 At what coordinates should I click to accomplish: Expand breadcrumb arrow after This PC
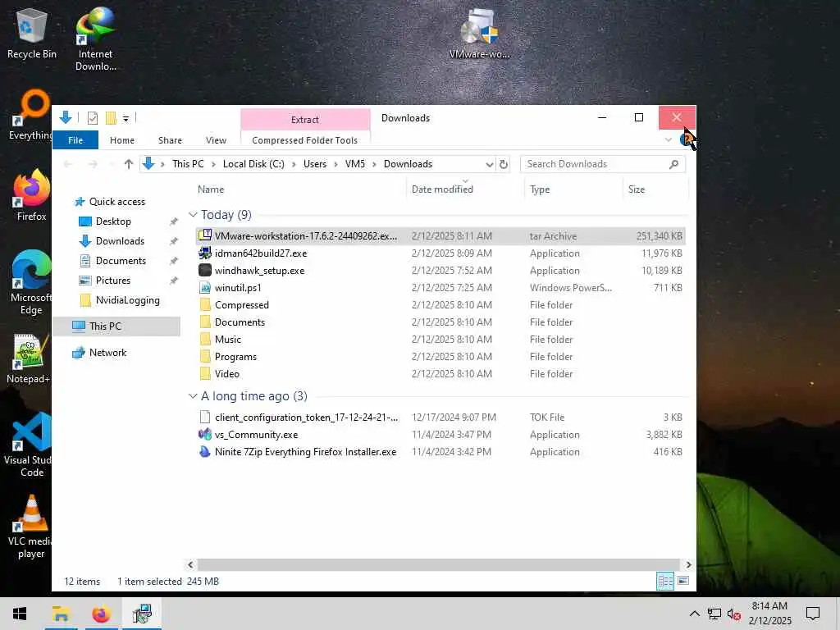212,164
